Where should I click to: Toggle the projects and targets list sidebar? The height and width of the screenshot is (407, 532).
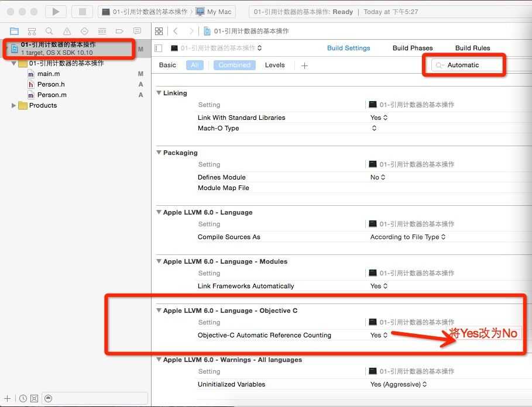pos(159,48)
